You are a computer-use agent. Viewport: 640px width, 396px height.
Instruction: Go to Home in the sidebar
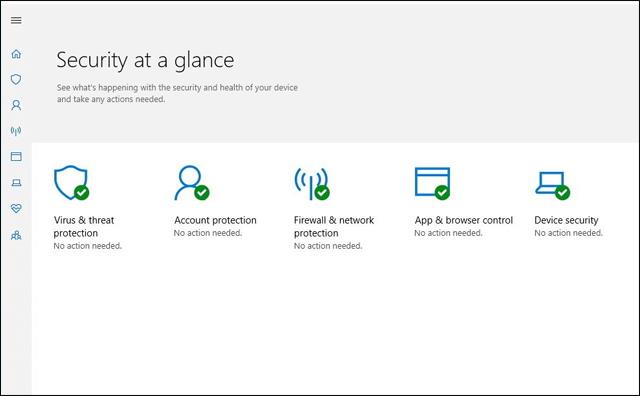(16, 54)
